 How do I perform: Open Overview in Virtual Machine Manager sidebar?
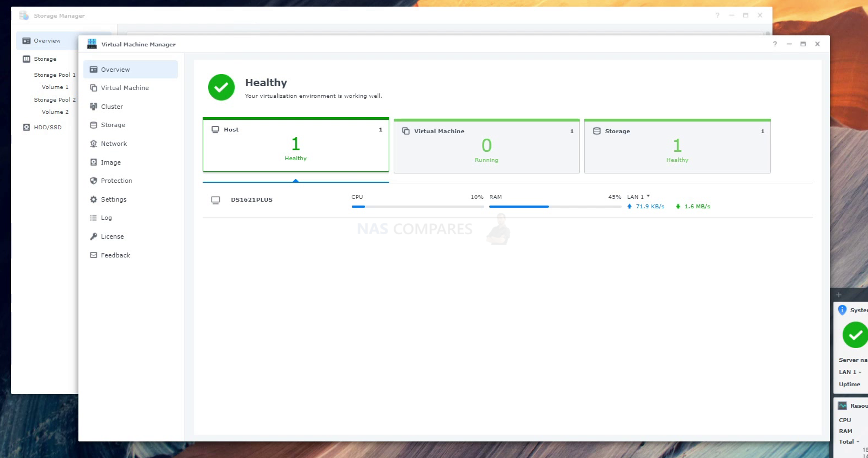tap(130, 70)
